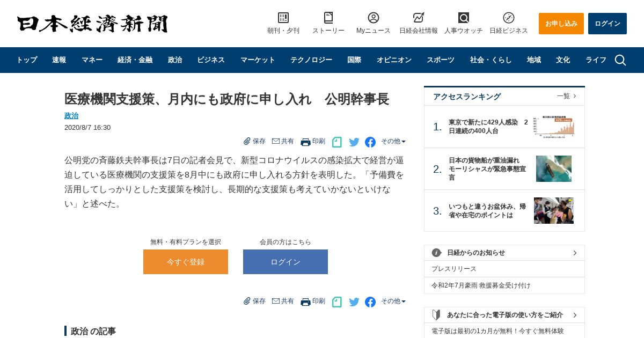644x338 pixels.
Task: Select マネー in the navigation bar
Action: (92, 60)
